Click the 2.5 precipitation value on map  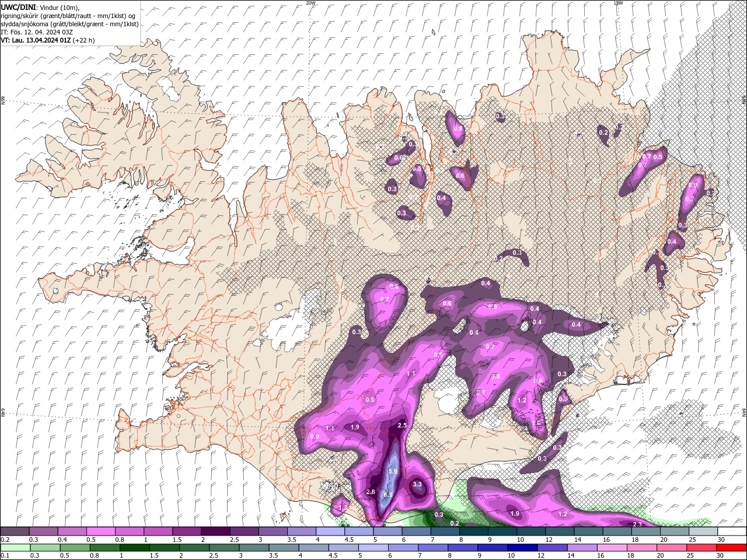[x=402, y=426]
